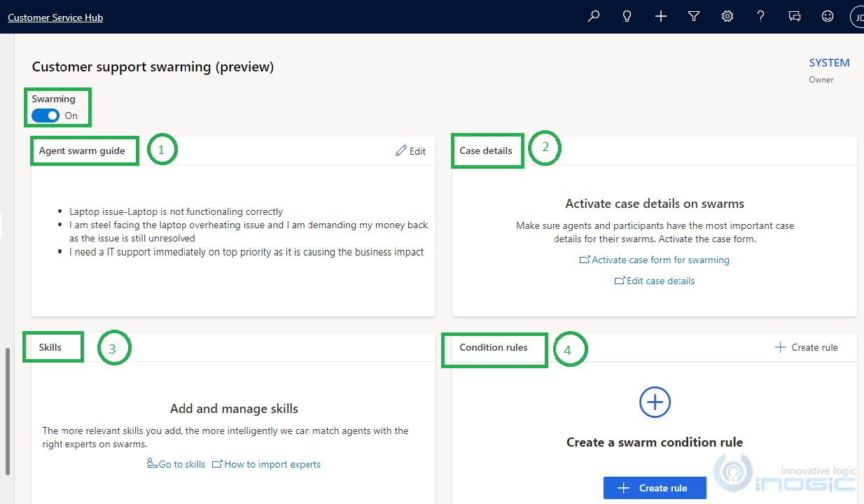The image size is (864, 504).
Task: Click Create rule in Condition rules header
Action: [x=806, y=347]
